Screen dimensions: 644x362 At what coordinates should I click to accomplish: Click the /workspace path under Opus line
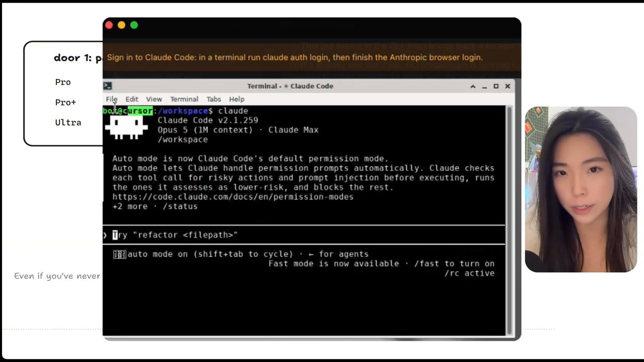[x=183, y=139]
